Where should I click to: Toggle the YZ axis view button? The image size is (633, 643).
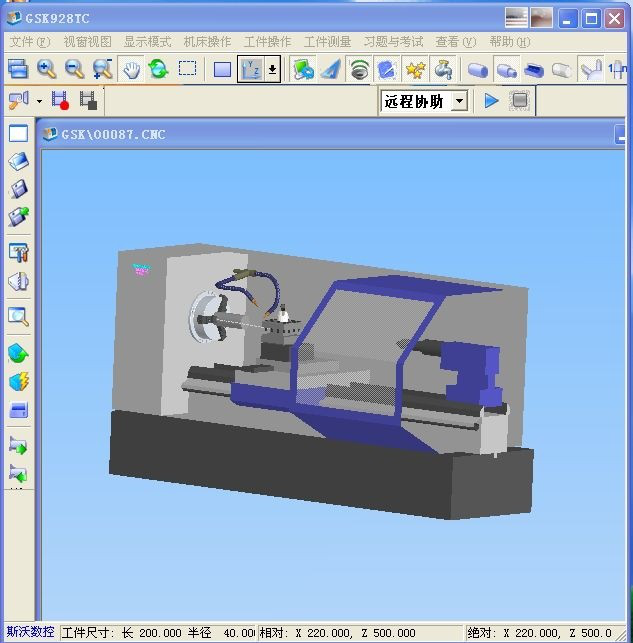(x=250, y=69)
